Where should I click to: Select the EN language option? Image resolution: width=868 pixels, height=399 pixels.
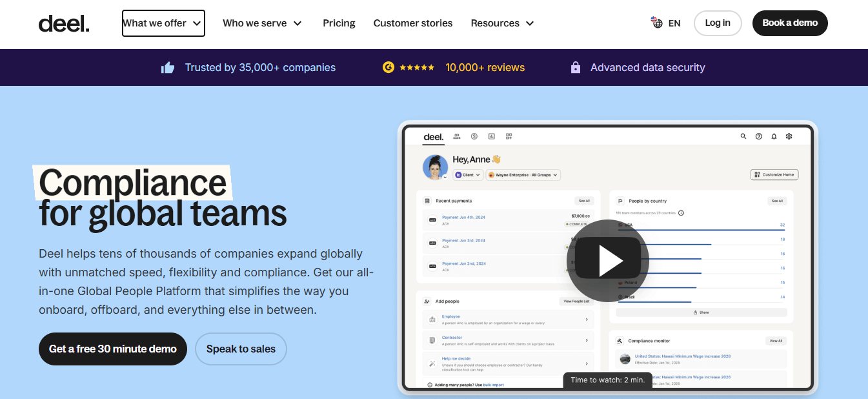point(674,23)
